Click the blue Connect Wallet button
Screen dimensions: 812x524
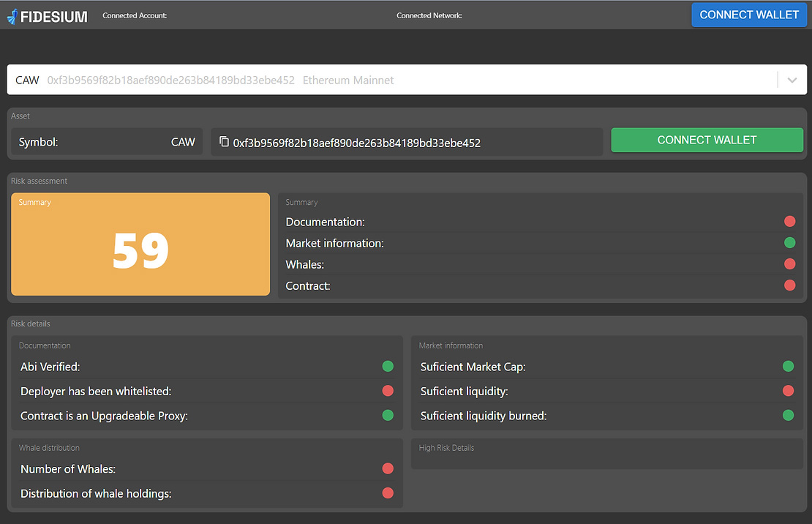pyautogui.click(x=749, y=15)
